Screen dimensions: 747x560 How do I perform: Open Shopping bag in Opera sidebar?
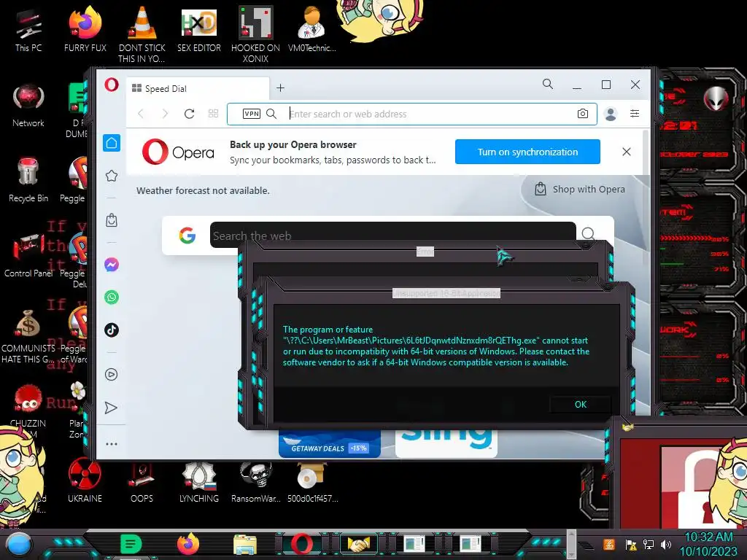(x=112, y=220)
